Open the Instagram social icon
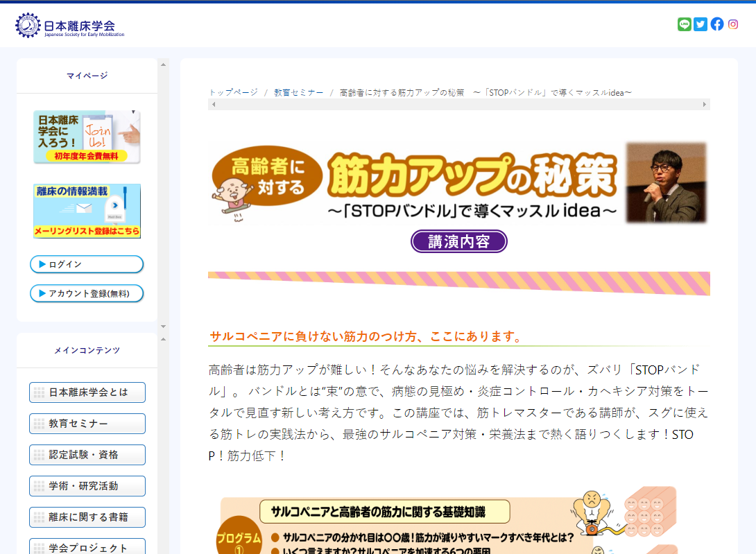The image size is (756, 554). coord(733,24)
